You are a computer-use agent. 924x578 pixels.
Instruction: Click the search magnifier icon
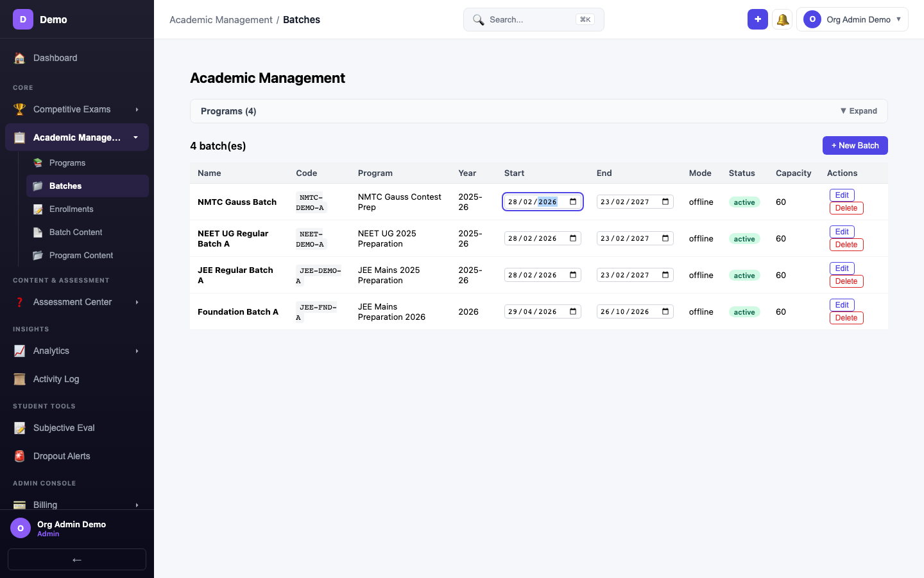(x=479, y=20)
